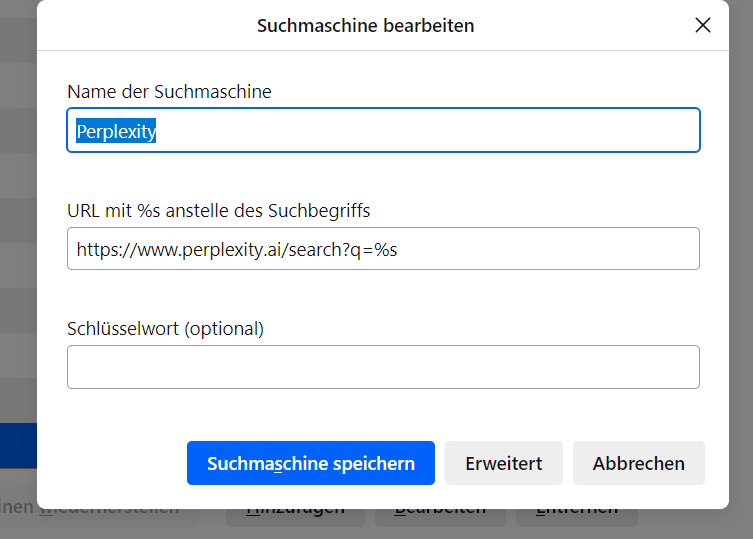Click the empty Schlüsselwort input field
This screenshot has height=539, width=753.
[x=383, y=367]
